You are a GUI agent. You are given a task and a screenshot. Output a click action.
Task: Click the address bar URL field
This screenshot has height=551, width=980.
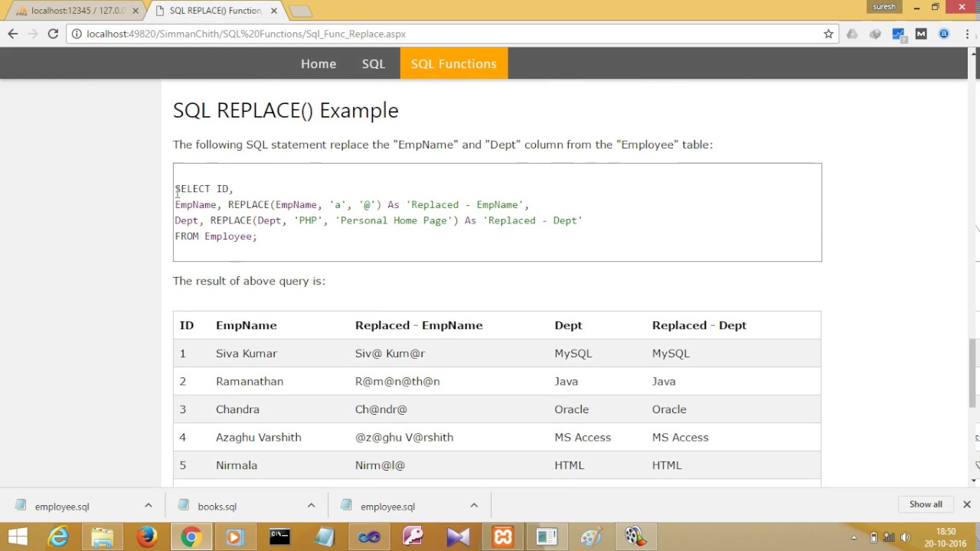(452, 34)
